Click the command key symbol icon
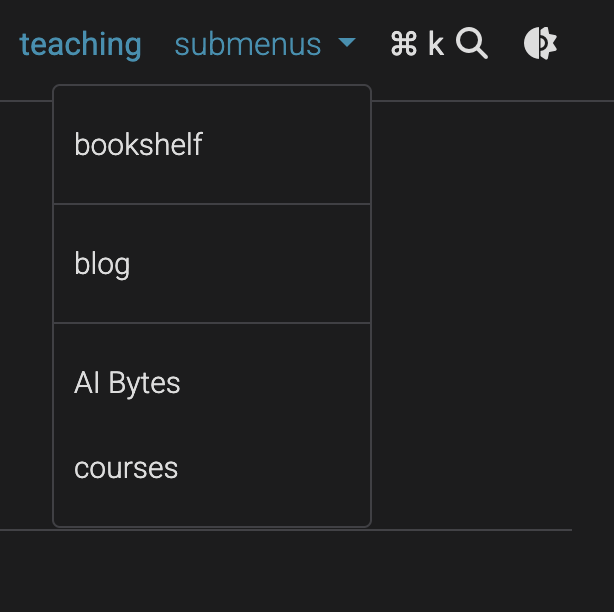 [x=404, y=44]
